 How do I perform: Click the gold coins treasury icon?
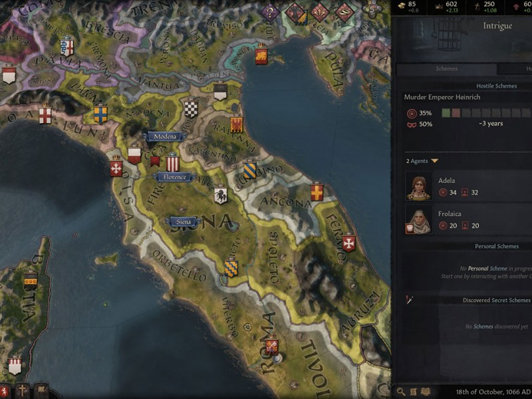tap(402, 6)
